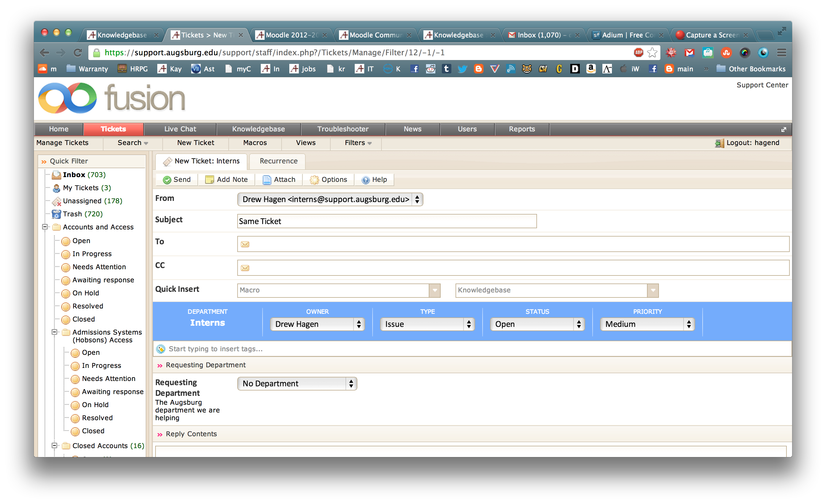Screen dimensions: 826x504
Task: Click the browser address bar URL
Action: click(x=274, y=53)
